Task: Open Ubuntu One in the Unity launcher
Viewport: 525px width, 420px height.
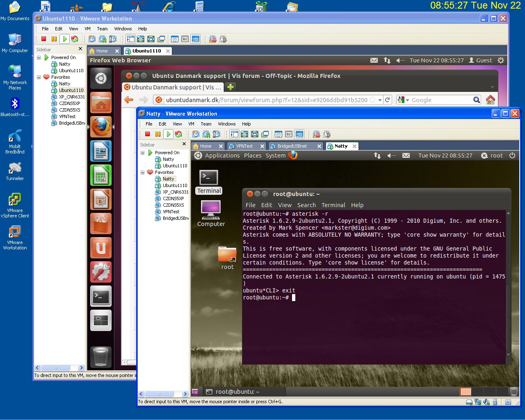Action: point(101,248)
